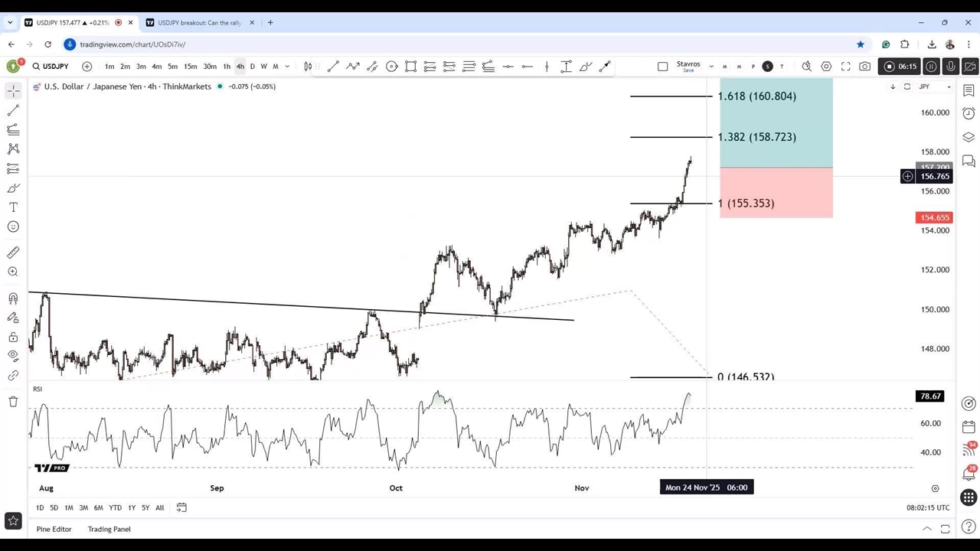980x551 pixels.
Task: Take a chart snapshot with camera icon
Action: pyautogui.click(x=864, y=67)
